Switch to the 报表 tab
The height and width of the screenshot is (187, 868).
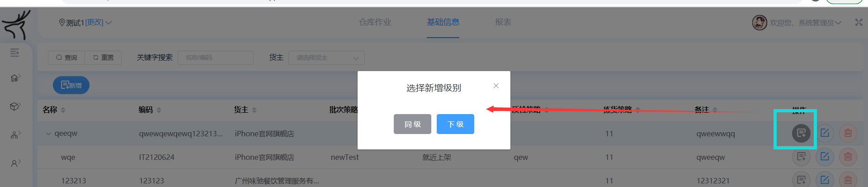click(x=503, y=22)
